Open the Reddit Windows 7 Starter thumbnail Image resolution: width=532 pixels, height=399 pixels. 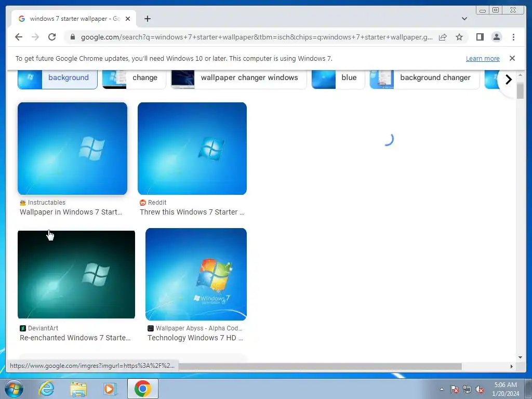click(192, 149)
